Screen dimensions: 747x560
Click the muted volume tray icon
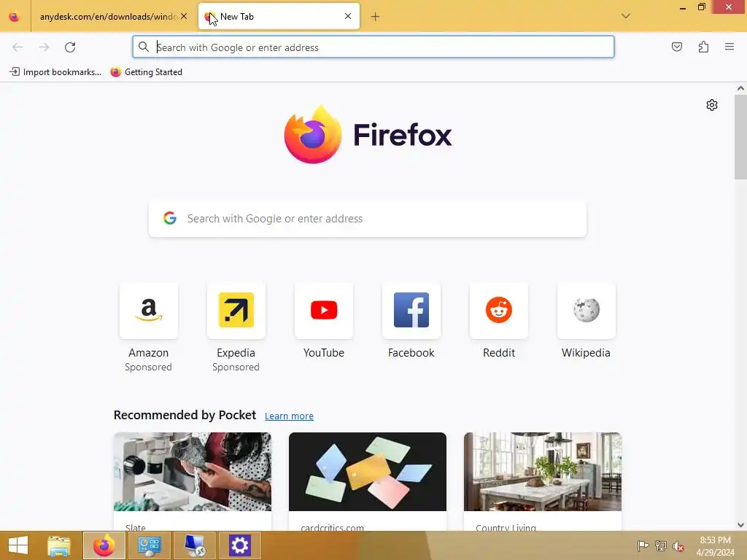[x=678, y=546]
